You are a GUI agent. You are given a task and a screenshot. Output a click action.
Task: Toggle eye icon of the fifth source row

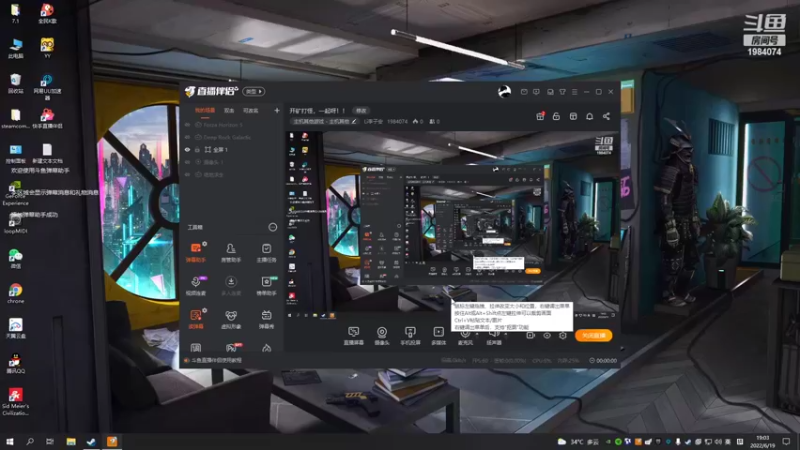pyautogui.click(x=187, y=174)
